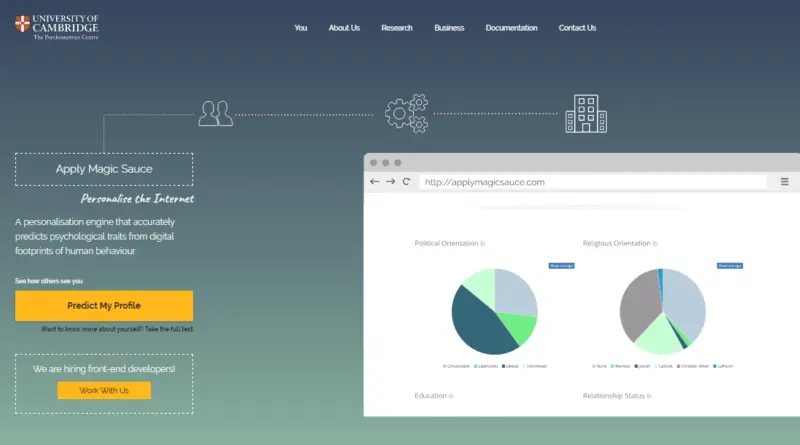Screen dimensions: 800x445
Task: Click the Religious Orientation info icon
Action: [655, 244]
